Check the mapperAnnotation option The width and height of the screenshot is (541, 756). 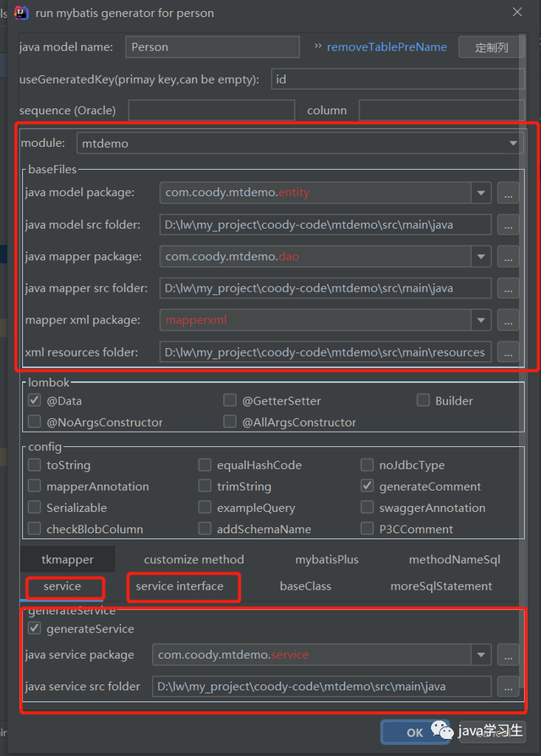pyautogui.click(x=35, y=486)
